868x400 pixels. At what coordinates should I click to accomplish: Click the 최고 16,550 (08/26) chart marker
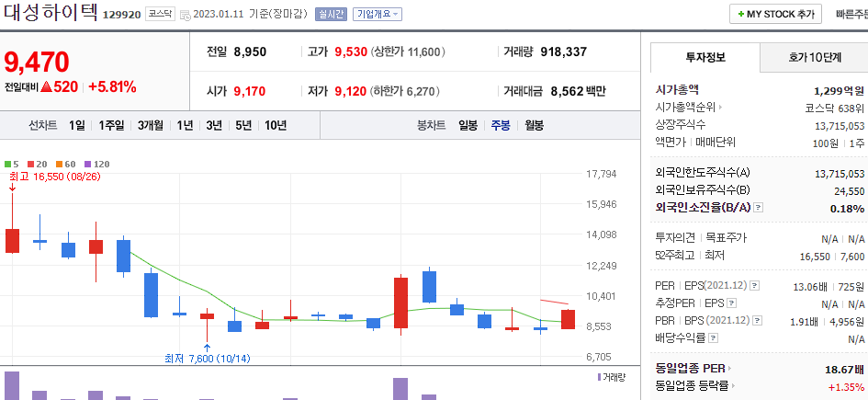[55, 177]
